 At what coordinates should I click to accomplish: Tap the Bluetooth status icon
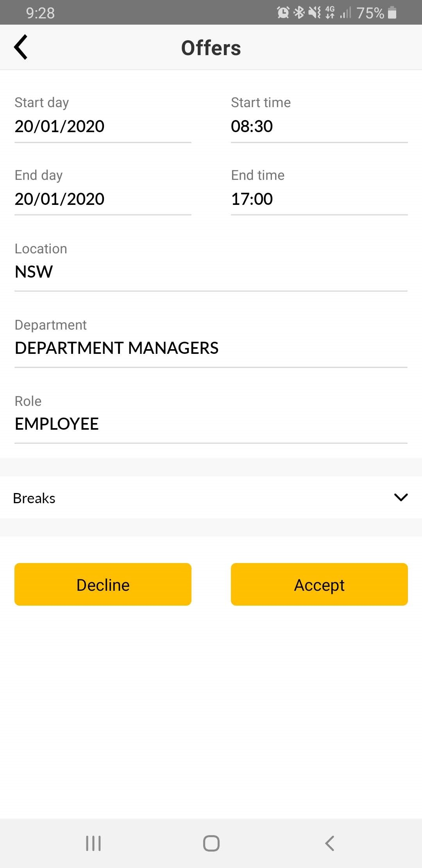[299, 13]
